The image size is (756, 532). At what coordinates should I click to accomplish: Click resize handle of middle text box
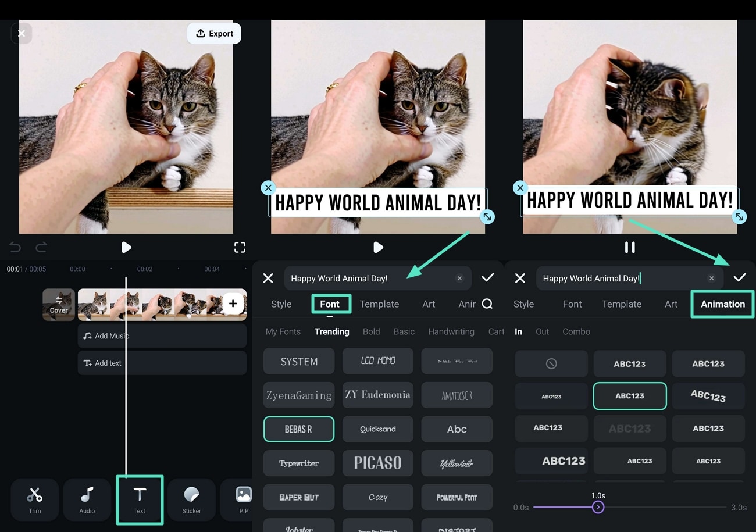[x=487, y=217]
